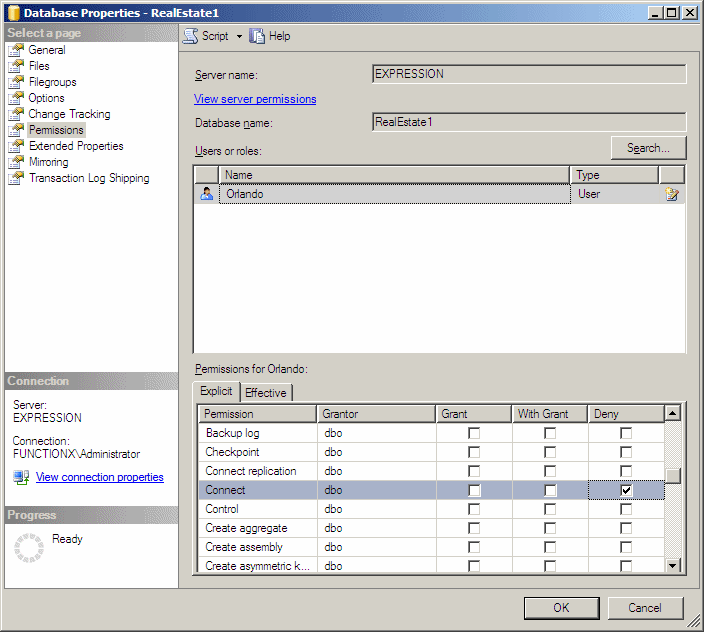Click the Search... button

(x=648, y=148)
